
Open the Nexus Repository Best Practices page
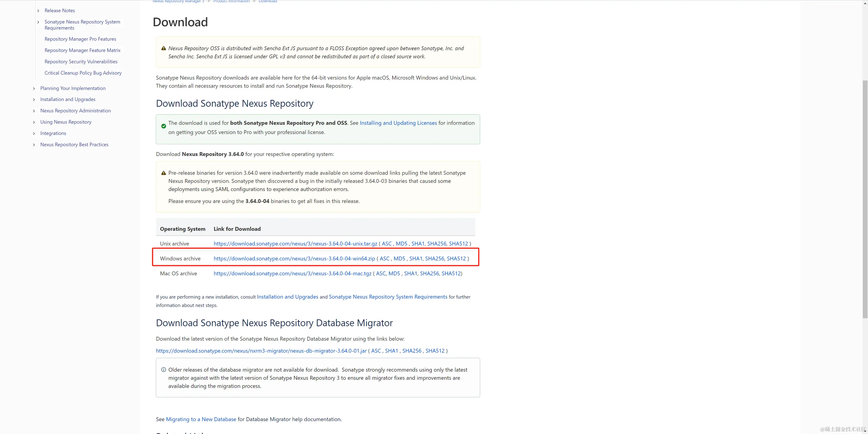pyautogui.click(x=74, y=145)
